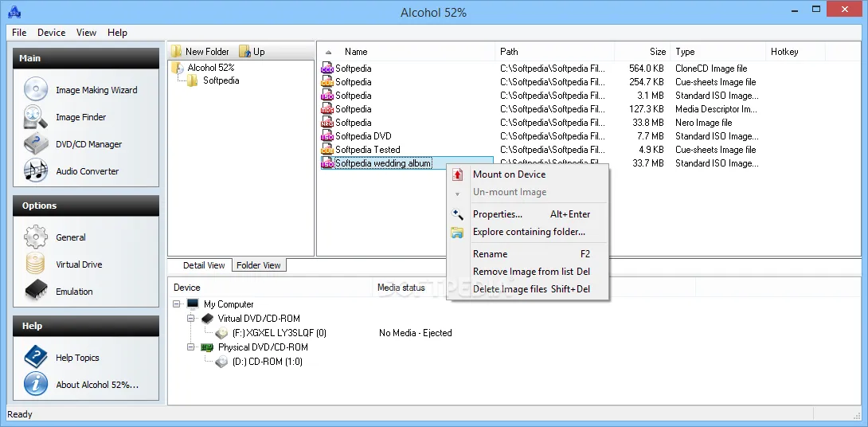This screenshot has width=868, height=427.
Task: Switch to the Detail View tab
Action: 204,265
